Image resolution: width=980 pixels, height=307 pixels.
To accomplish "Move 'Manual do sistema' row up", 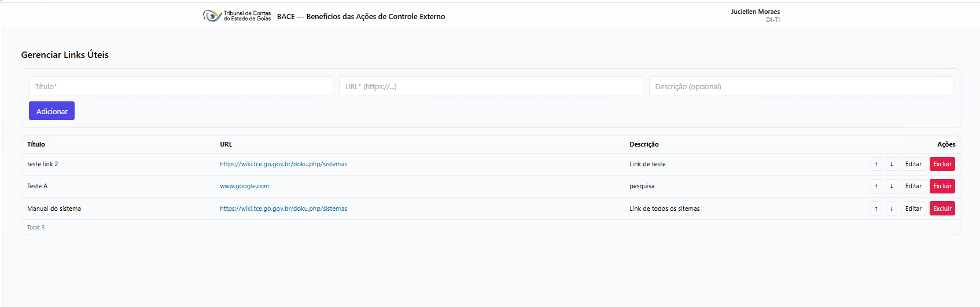I will [x=876, y=209].
